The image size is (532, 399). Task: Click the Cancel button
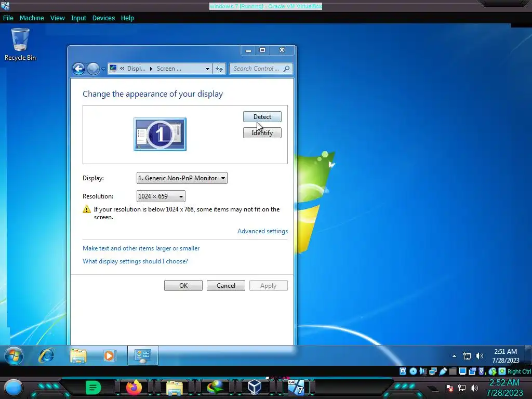226,286
